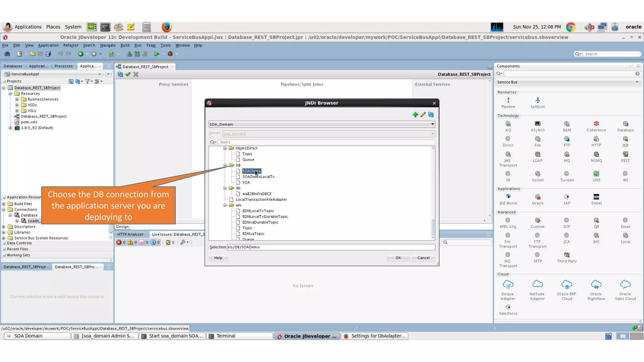
Task: Choose the BAM adapter icon
Action: pyautogui.click(x=567, y=126)
